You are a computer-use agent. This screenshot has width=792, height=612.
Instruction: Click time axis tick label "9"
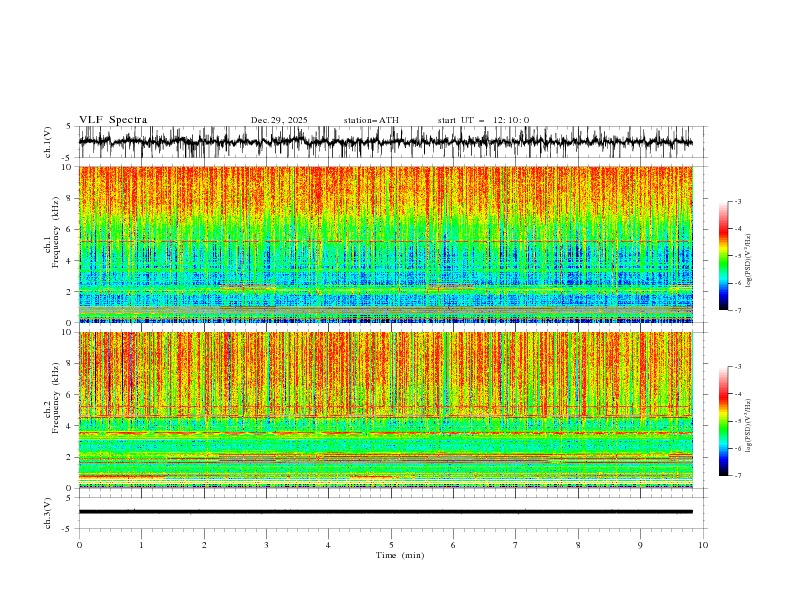[640, 545]
